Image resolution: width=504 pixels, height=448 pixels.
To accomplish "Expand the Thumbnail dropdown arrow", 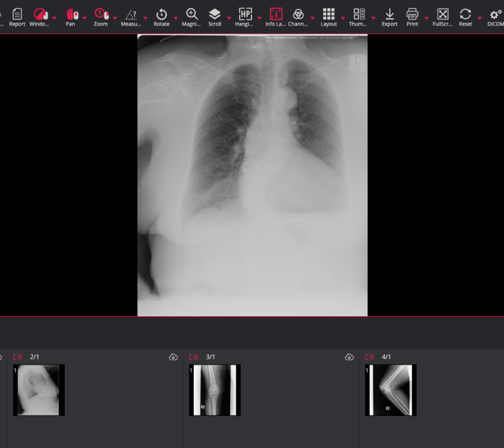I will coord(373,18).
